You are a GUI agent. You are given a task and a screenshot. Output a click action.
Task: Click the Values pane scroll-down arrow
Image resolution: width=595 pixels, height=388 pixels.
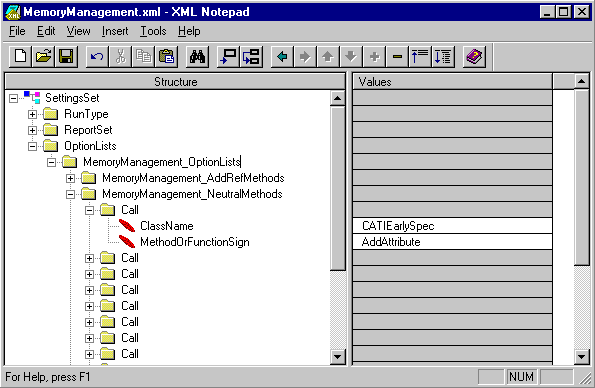(x=581, y=356)
